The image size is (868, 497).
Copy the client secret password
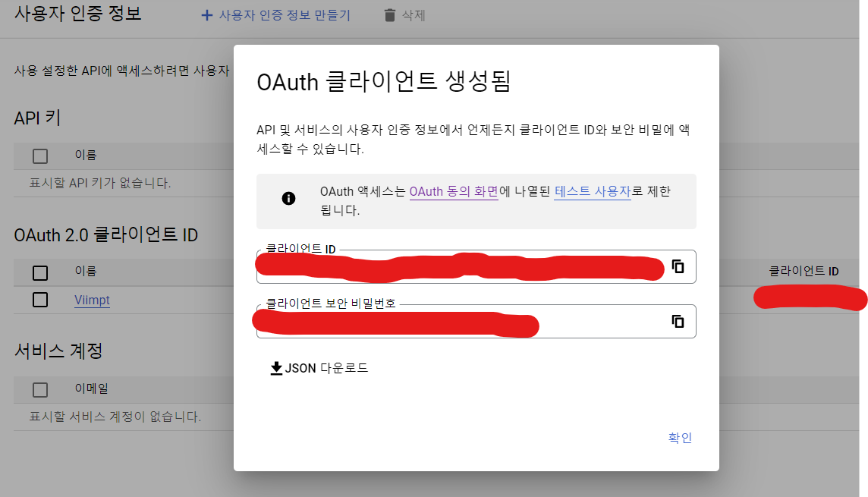[678, 321]
